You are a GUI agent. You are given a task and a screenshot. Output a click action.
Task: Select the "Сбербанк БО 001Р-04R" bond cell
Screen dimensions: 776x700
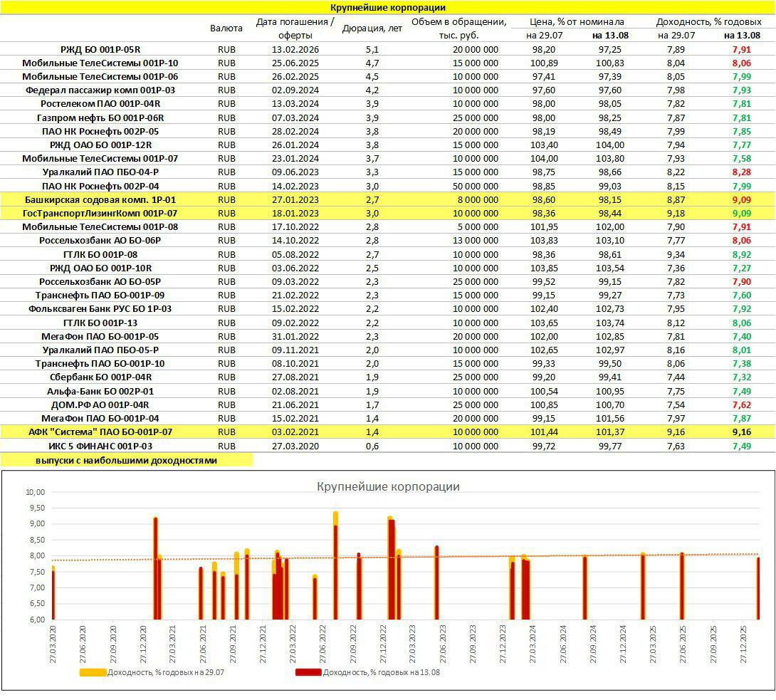(100, 377)
